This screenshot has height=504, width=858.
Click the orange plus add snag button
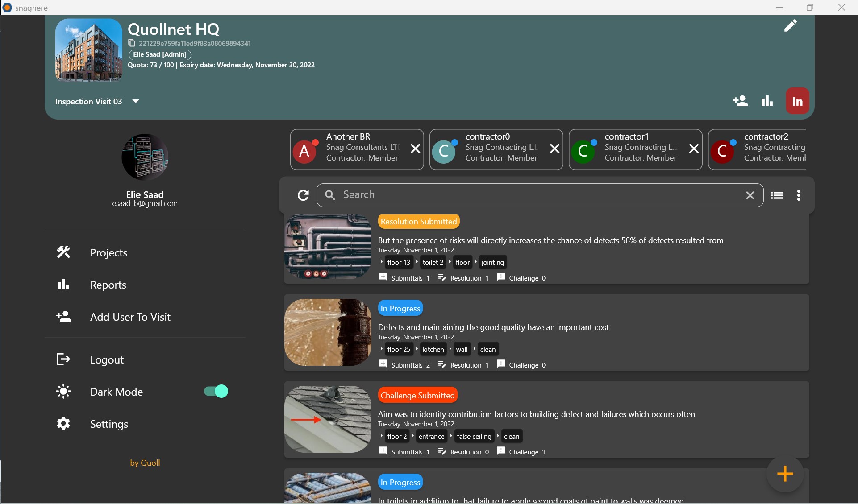[785, 474]
